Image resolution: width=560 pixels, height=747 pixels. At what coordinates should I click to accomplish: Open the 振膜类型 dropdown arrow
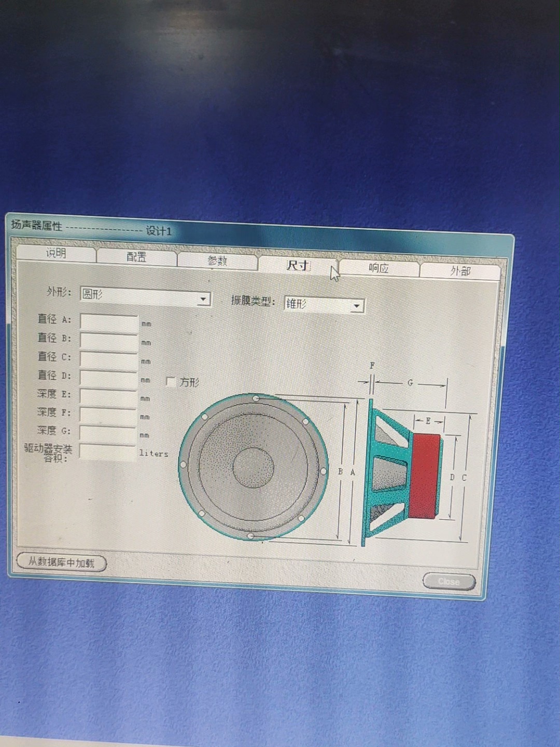tap(356, 306)
